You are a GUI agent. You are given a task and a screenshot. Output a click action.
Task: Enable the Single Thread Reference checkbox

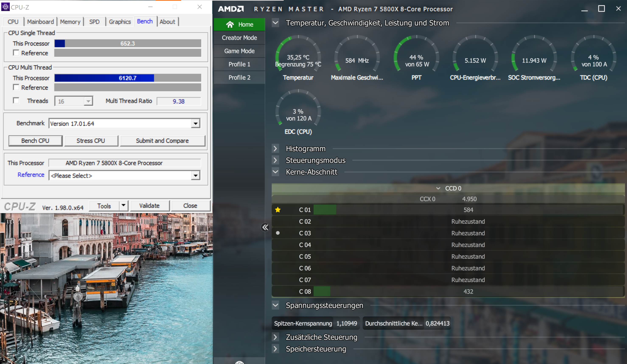pyautogui.click(x=16, y=53)
